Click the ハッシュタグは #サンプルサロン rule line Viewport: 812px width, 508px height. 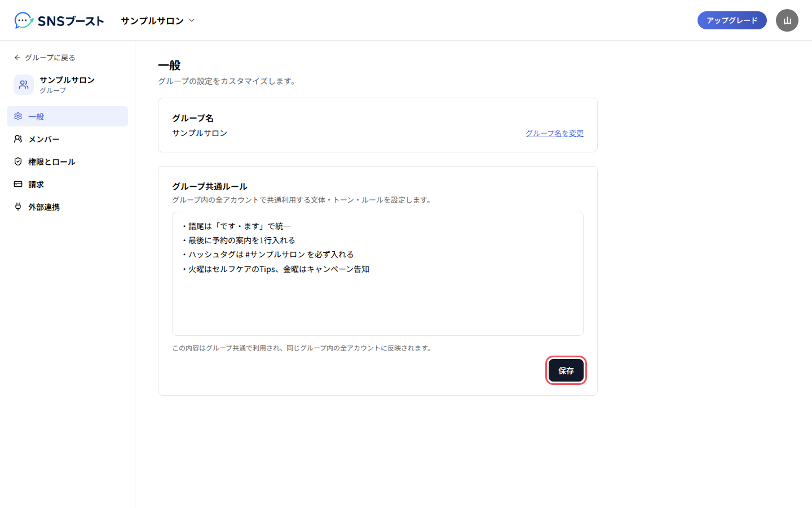tap(267, 255)
